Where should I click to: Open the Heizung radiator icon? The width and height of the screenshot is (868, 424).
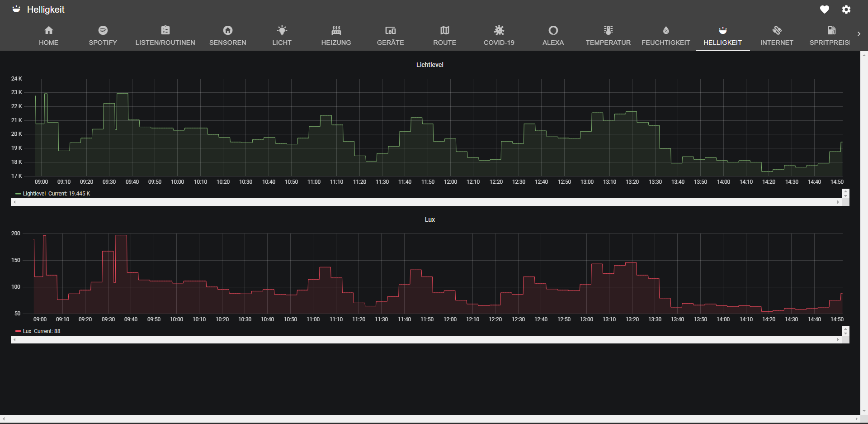tap(336, 30)
